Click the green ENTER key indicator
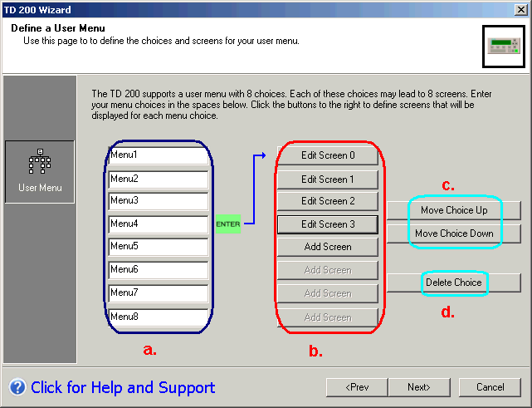The image size is (532, 408). coord(228,224)
